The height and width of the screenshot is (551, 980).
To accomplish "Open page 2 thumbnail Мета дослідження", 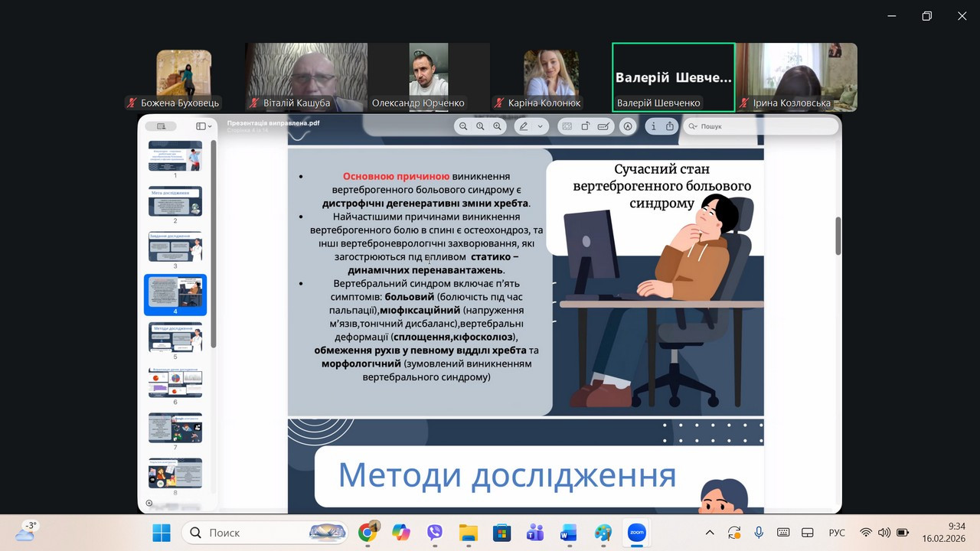I will coord(175,201).
